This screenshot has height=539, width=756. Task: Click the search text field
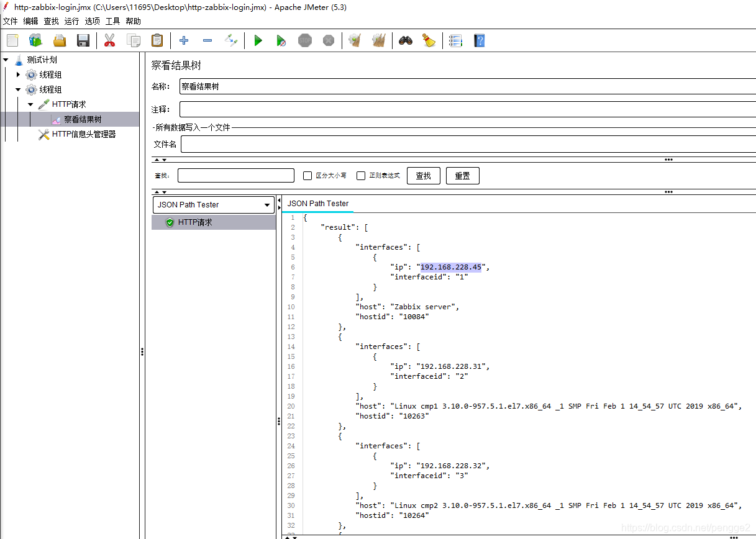(236, 176)
